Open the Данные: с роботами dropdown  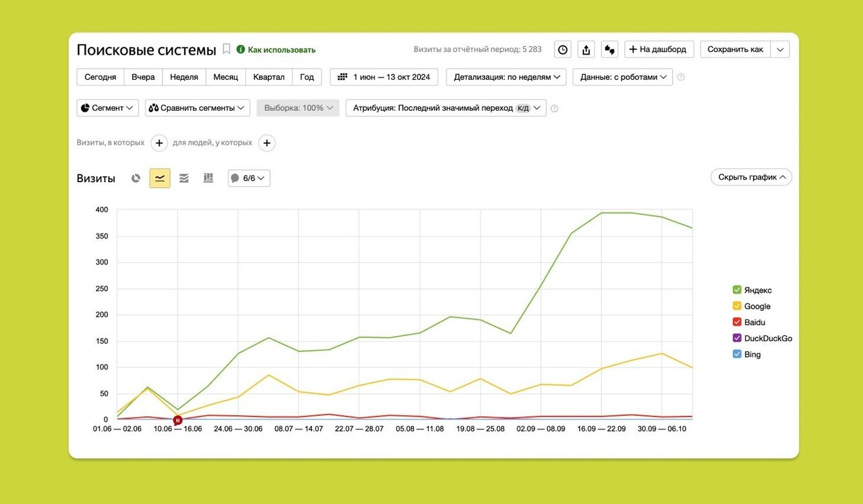coord(623,77)
